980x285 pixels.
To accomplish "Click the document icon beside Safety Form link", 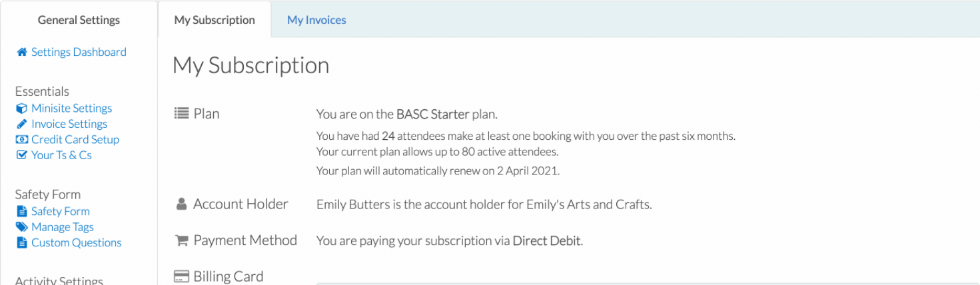I will tap(21, 211).
